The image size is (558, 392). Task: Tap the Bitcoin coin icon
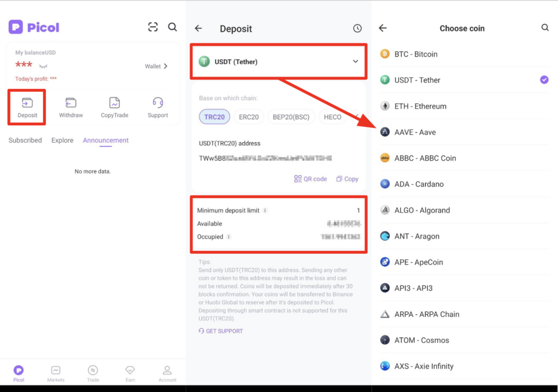[x=385, y=54]
